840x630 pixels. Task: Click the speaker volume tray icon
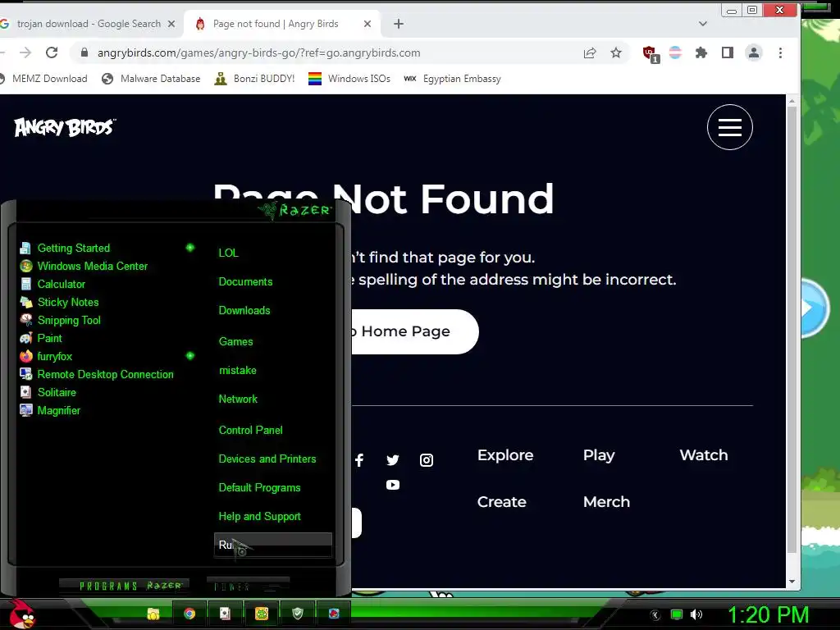click(696, 614)
